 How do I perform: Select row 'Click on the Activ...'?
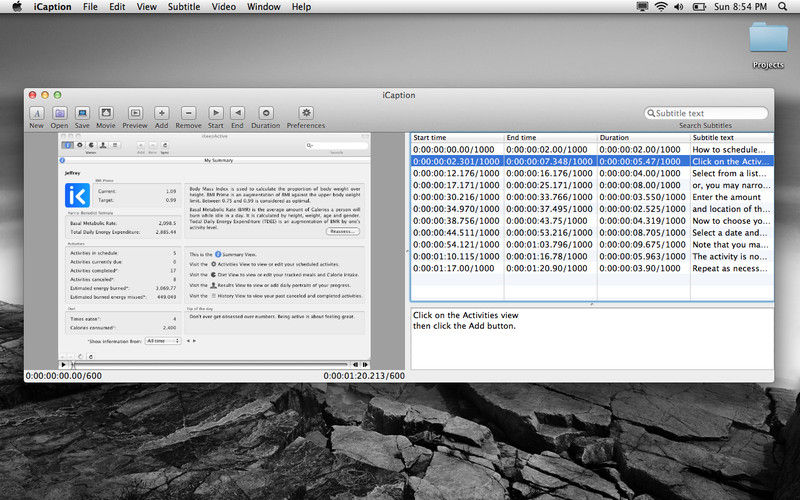pyautogui.click(x=592, y=161)
